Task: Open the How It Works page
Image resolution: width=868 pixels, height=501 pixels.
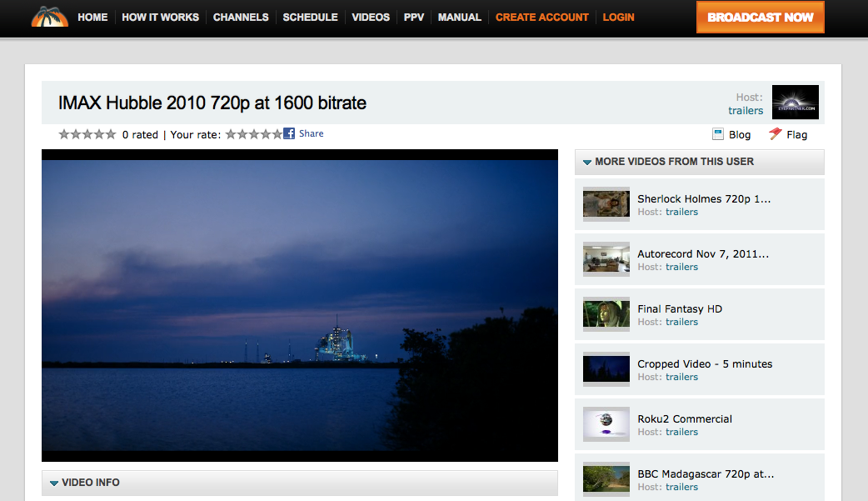Action: (x=160, y=18)
